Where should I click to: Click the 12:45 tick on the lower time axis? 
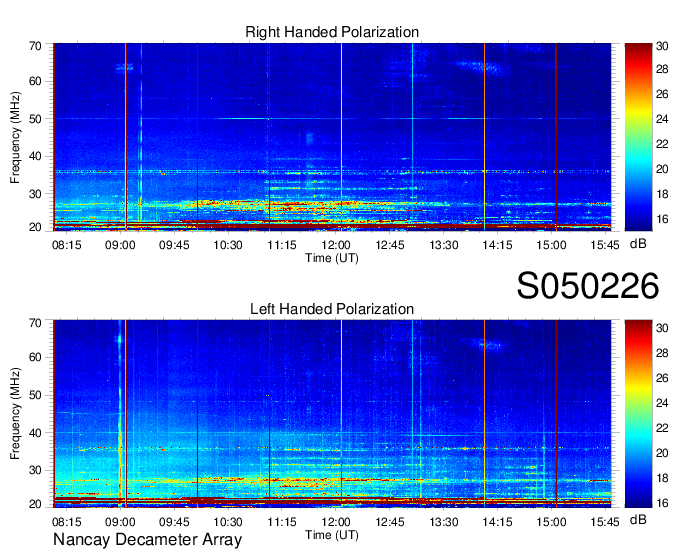coord(389,522)
